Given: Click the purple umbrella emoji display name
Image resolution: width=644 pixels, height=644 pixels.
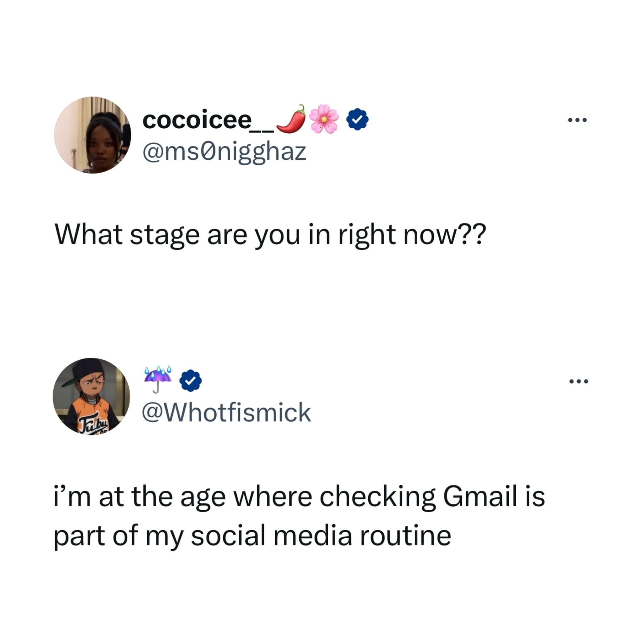Looking at the screenshot, I should (158, 379).
